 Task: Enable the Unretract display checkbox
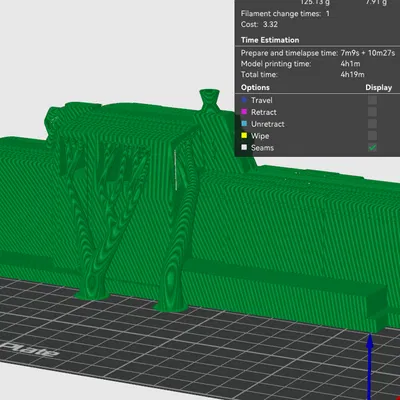372,124
